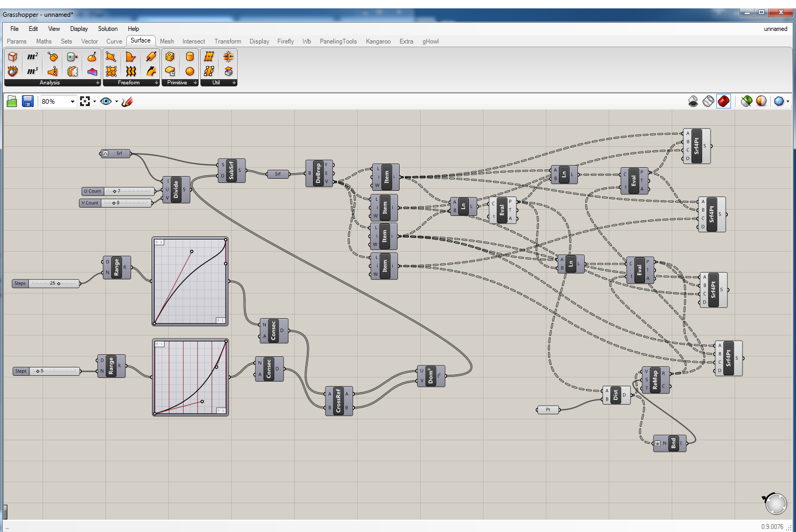796x532 pixels.
Task: Select the Area (m²) analysis component
Action: point(33,57)
